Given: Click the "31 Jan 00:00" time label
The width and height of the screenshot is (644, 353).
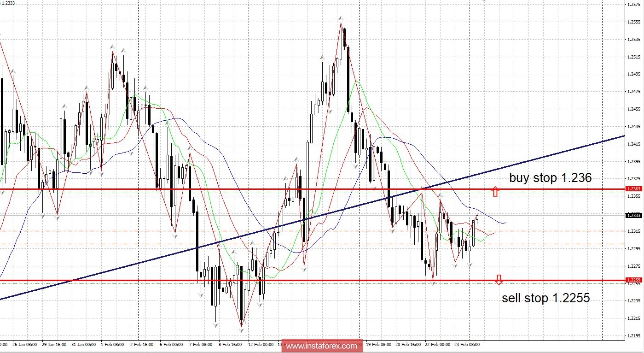Looking at the screenshot, I should click(83, 344).
